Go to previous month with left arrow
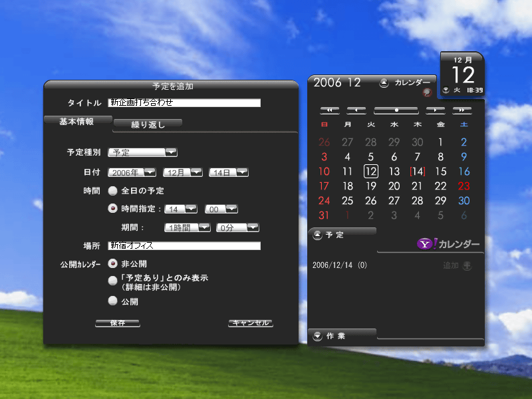Viewport: 532px width, 399px height. pos(356,110)
